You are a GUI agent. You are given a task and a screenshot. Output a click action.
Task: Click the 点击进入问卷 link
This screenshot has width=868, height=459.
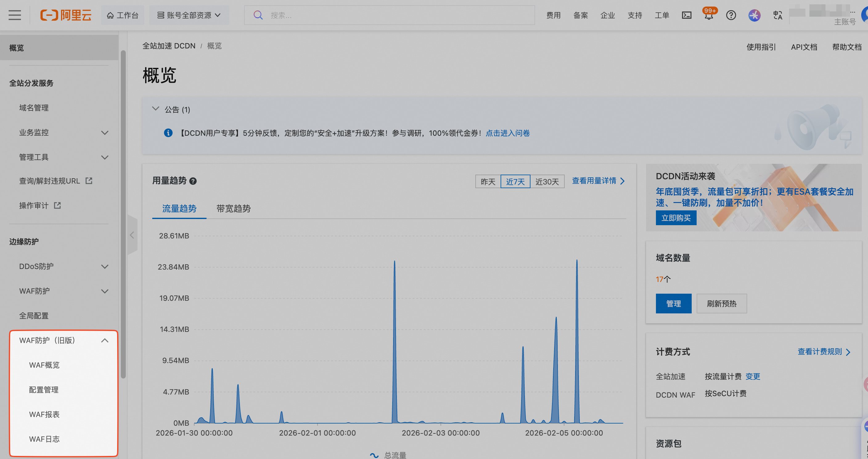point(507,133)
